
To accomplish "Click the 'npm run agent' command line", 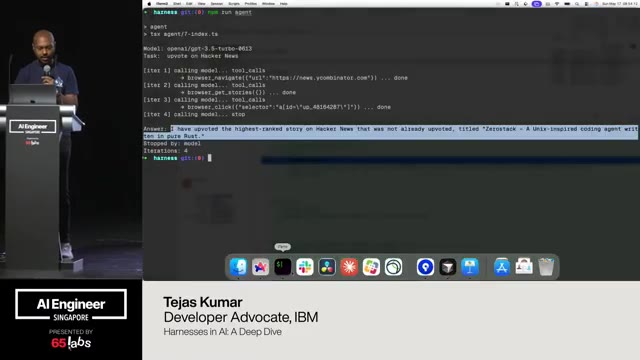I will (x=230, y=12).
